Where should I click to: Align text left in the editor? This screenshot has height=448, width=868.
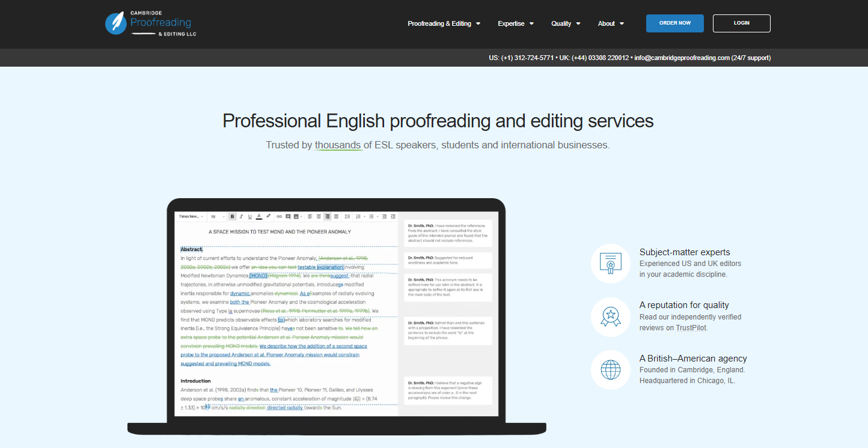(310, 216)
